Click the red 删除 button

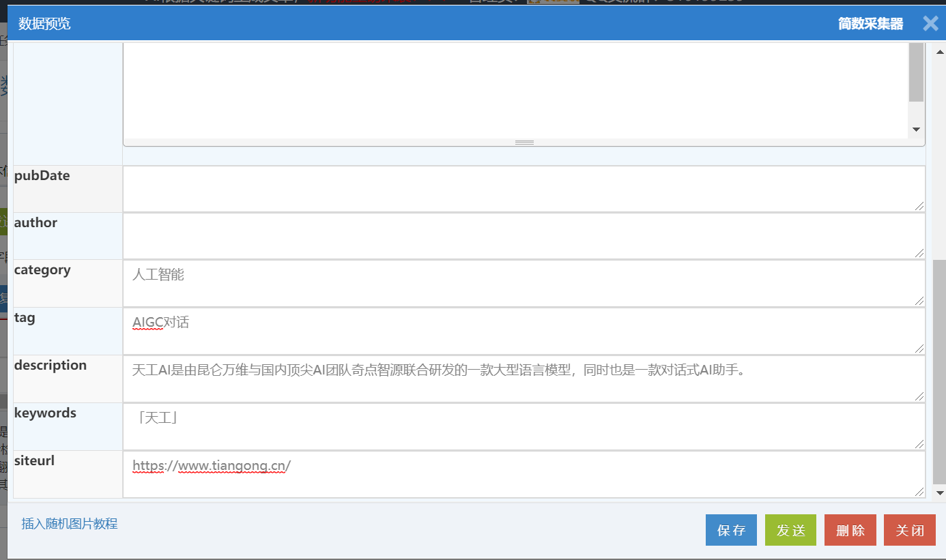[850, 530]
